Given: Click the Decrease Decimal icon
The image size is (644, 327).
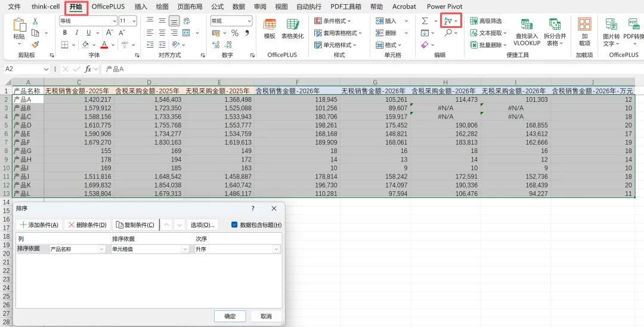Looking at the screenshot, I should tap(228, 44).
